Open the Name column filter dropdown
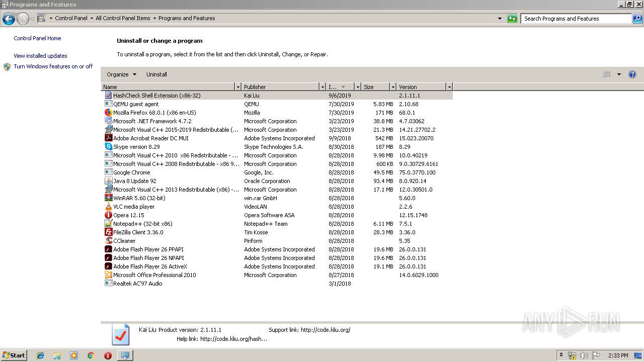644x362 pixels. tap(238, 87)
